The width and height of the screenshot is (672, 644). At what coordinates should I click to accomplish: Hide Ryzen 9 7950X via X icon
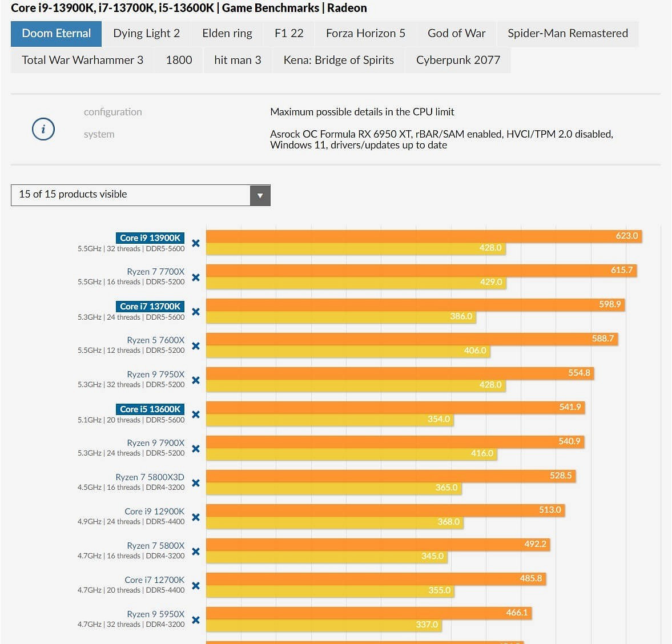click(196, 380)
